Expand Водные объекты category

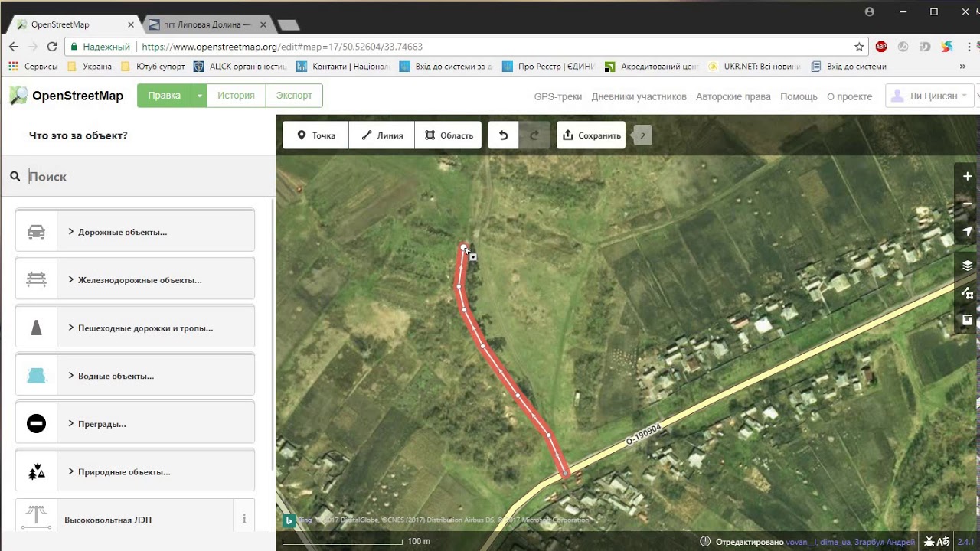155,376
